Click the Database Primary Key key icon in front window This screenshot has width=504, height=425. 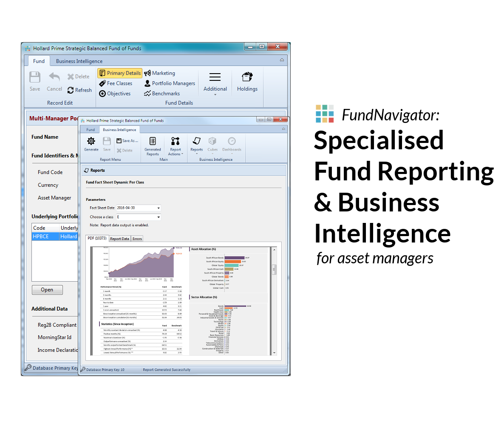[83, 369]
